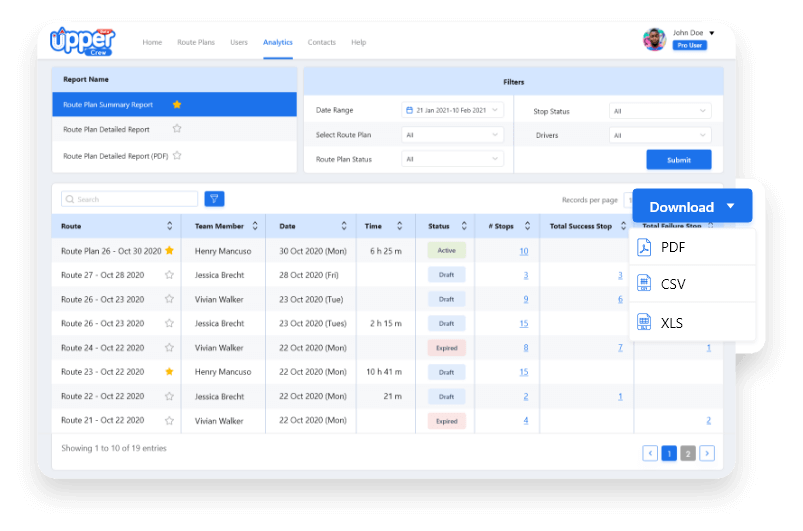Sort table by # Stops column
The image size is (803, 531).
point(527,226)
